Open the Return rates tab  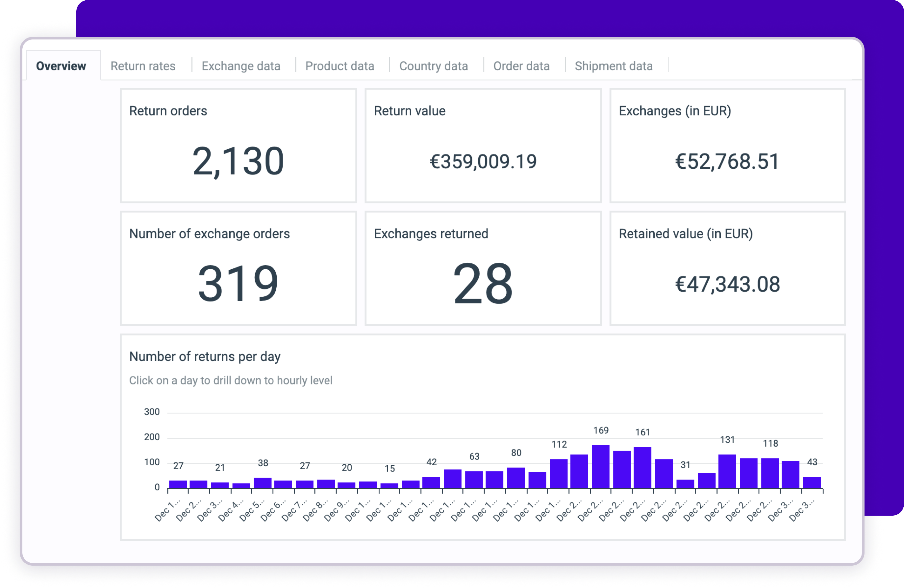click(143, 66)
